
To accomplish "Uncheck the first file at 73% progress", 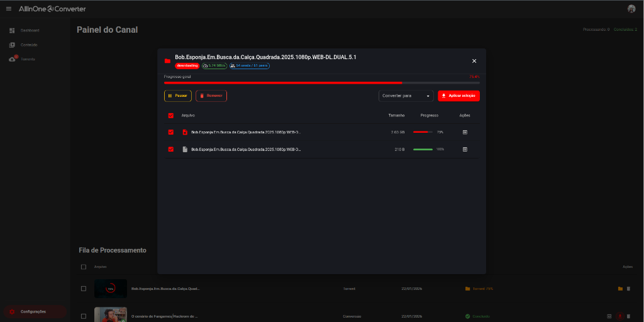I will (171, 132).
